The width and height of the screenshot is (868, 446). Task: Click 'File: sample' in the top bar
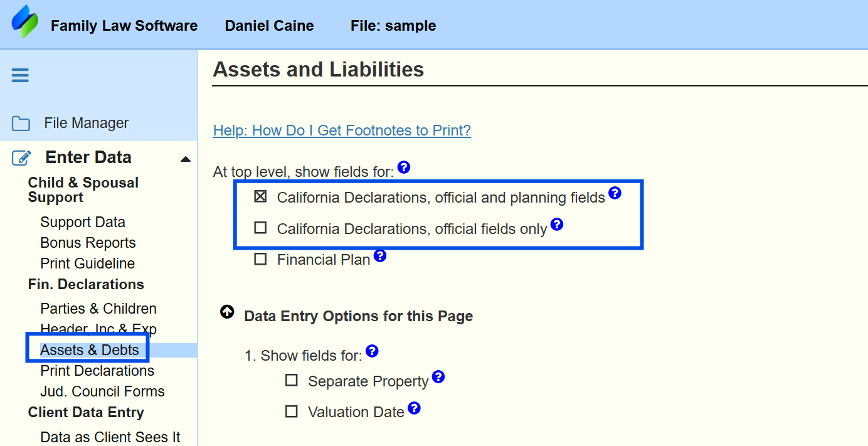coord(393,26)
